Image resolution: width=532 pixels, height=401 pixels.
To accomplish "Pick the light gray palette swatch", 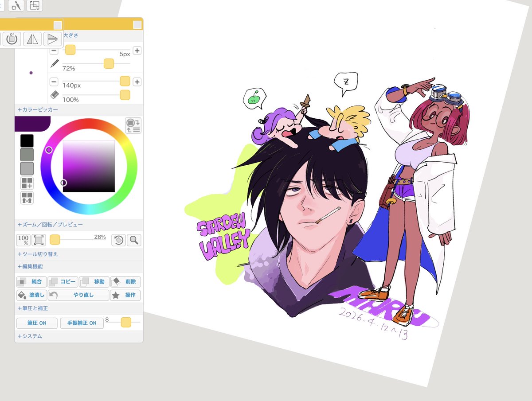I will 27,168.
